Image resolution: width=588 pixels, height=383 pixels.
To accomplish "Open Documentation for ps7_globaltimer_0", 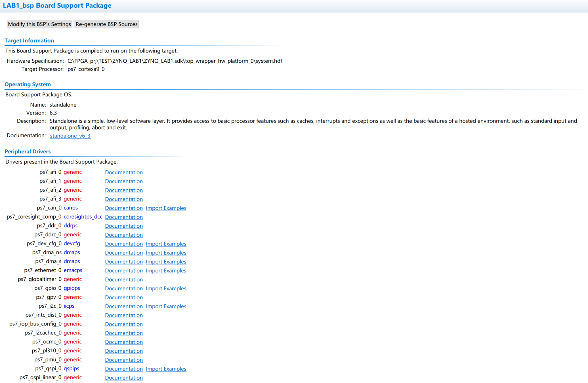I will pos(124,280).
